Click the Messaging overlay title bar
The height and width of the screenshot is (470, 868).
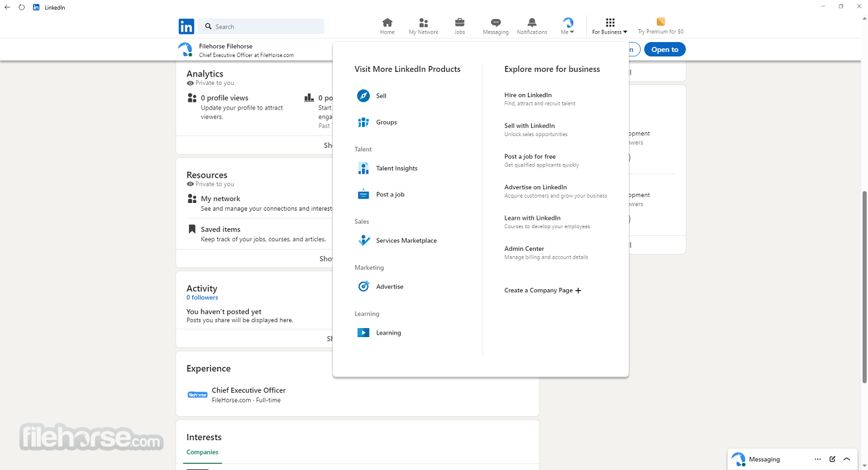pyautogui.click(x=793, y=459)
